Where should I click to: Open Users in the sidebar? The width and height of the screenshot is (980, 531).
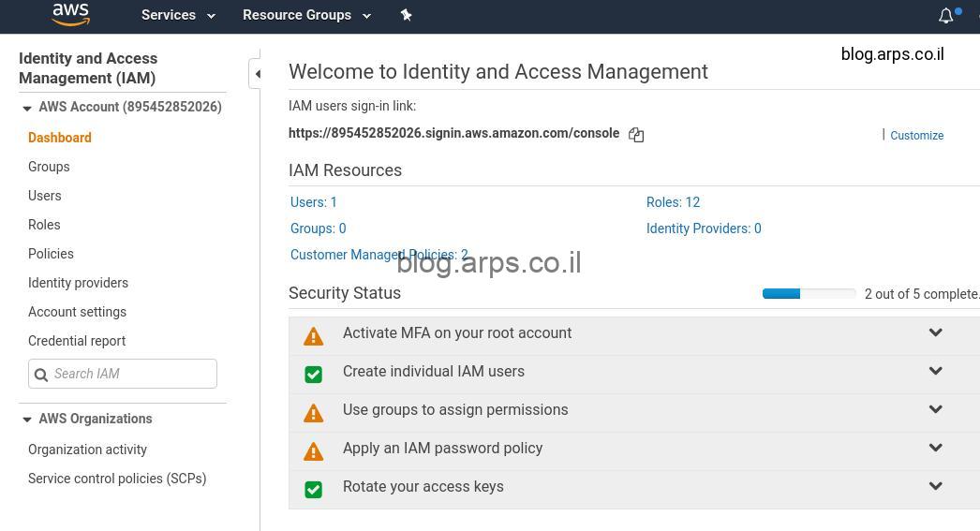click(44, 196)
